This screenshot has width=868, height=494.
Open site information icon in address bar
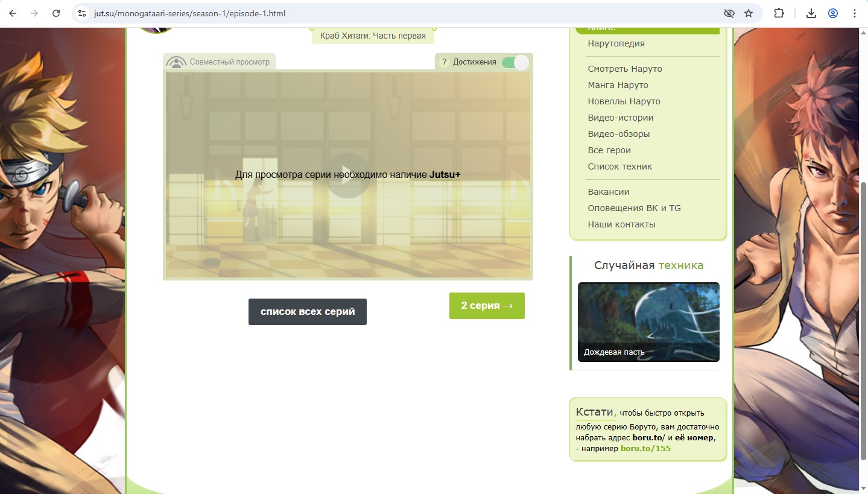83,13
